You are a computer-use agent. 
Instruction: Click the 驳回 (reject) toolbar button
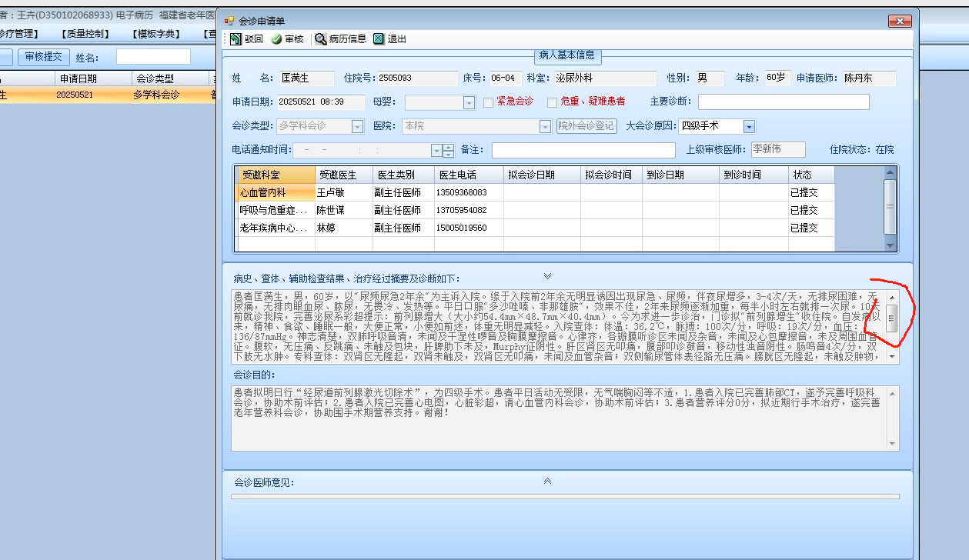pyautogui.click(x=246, y=39)
